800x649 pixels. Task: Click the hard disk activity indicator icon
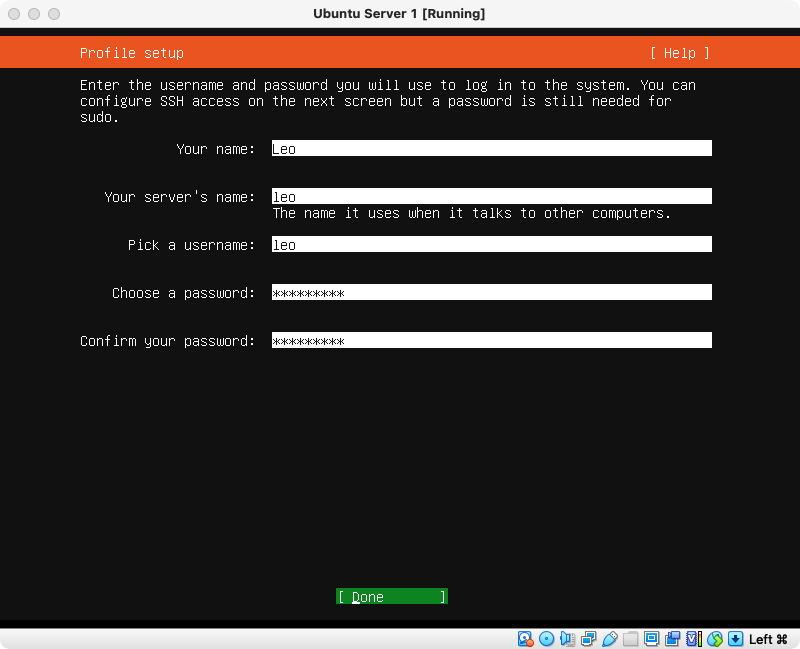526,639
